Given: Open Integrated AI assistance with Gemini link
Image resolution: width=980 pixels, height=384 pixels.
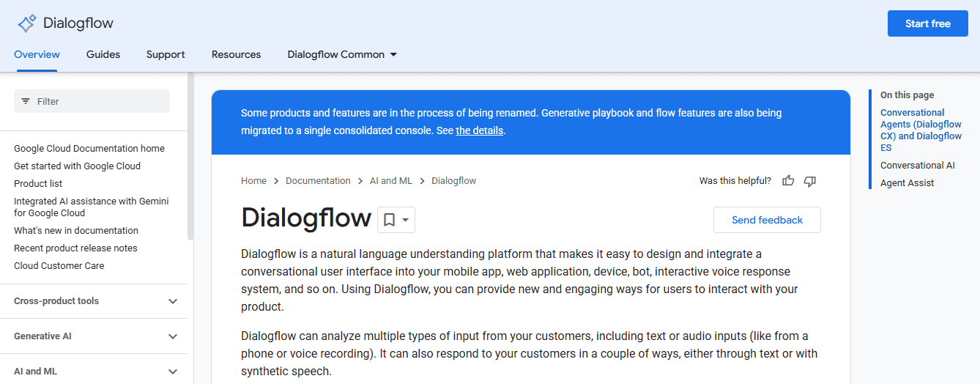Looking at the screenshot, I should pos(92,207).
